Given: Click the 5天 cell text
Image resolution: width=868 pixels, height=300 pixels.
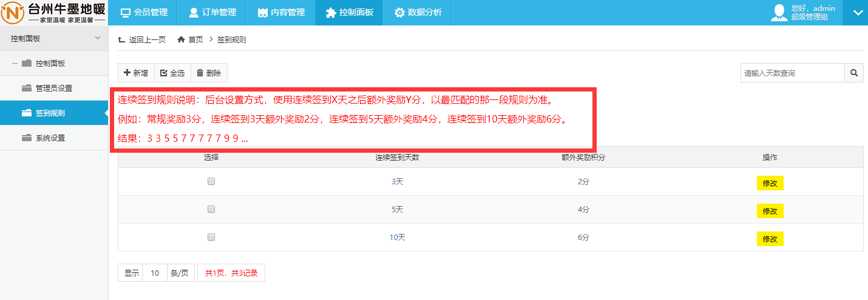Looking at the screenshot, I should (397, 210).
